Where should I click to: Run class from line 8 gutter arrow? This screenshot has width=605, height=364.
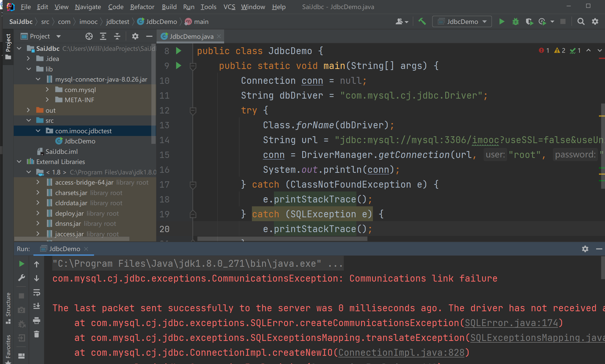coord(178,51)
